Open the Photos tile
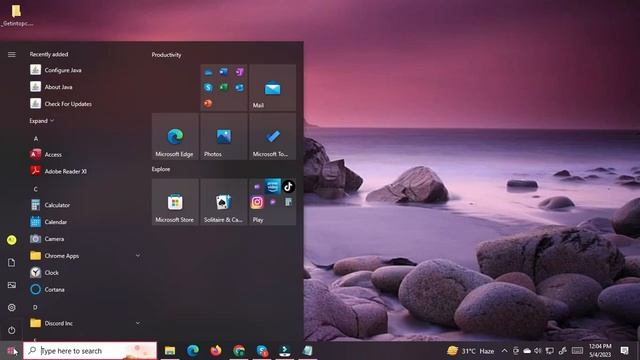640x360 pixels. tap(224, 136)
